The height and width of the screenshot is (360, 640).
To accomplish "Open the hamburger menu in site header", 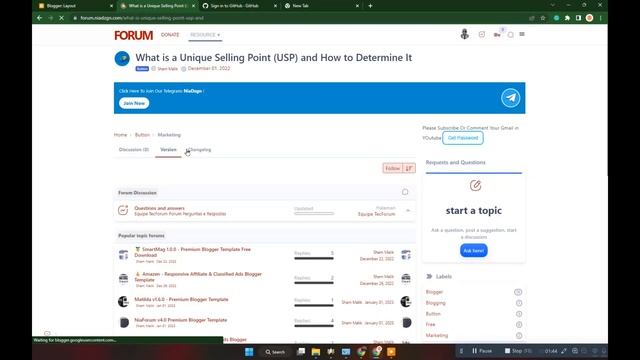I will [522, 34].
